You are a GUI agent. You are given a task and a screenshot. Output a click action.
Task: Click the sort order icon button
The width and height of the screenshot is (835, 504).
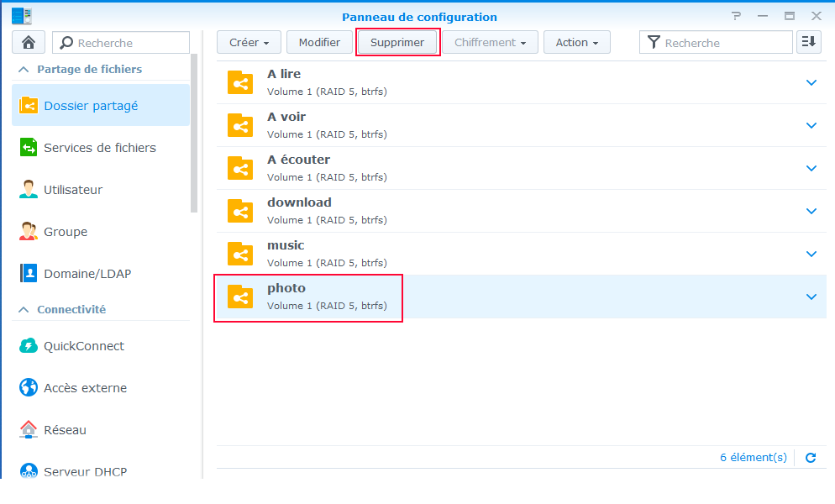pyautogui.click(x=808, y=42)
